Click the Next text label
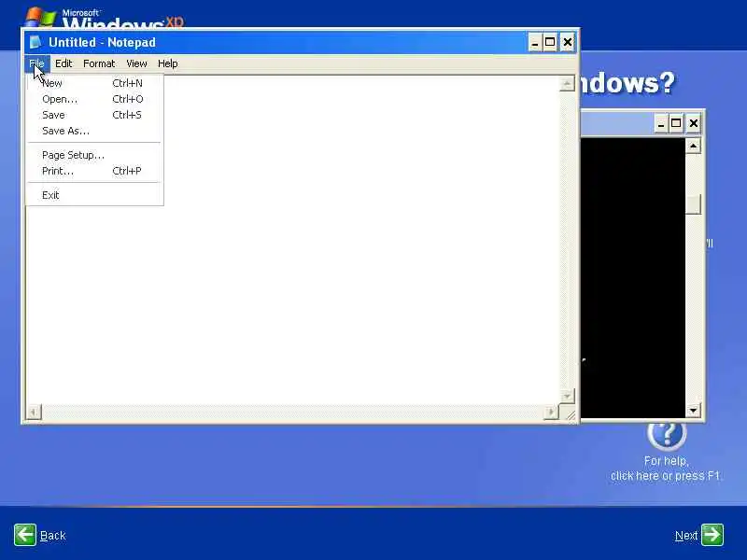Screen dimensions: 747x560 click(x=686, y=536)
